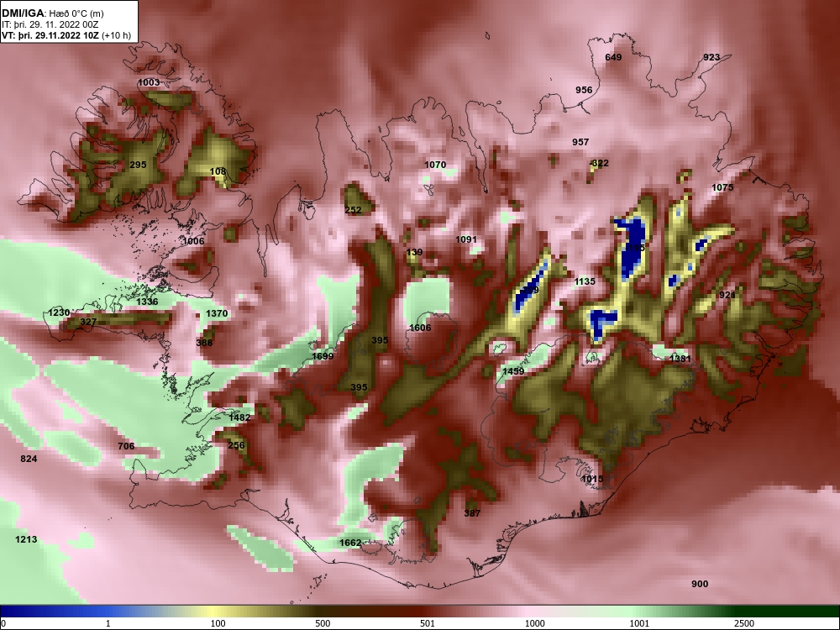This screenshot has height=630, width=840.
Task: Select the map value 1606
Action: coord(420,328)
